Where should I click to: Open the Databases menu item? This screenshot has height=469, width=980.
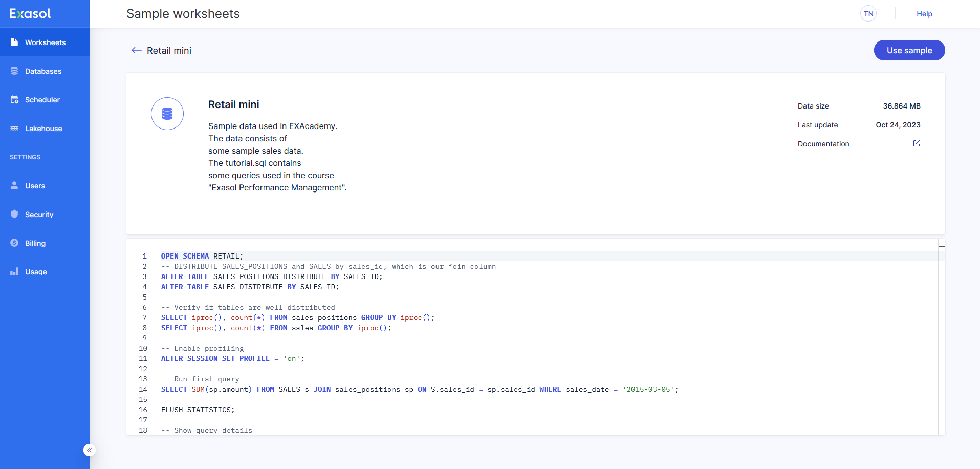43,71
